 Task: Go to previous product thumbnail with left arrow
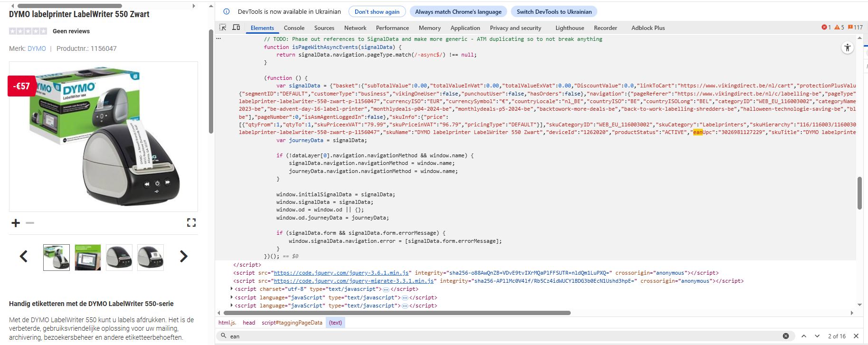(23, 257)
